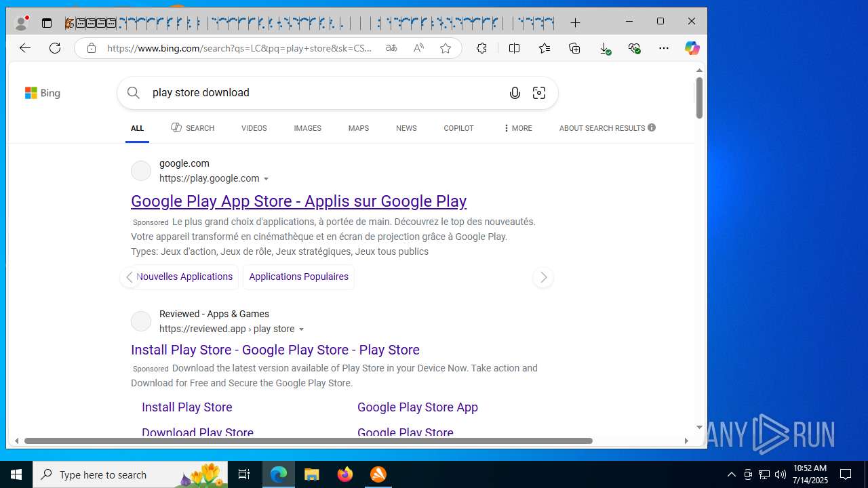
Task: Open Install Play Store - Google Play Store result
Action: pos(275,350)
